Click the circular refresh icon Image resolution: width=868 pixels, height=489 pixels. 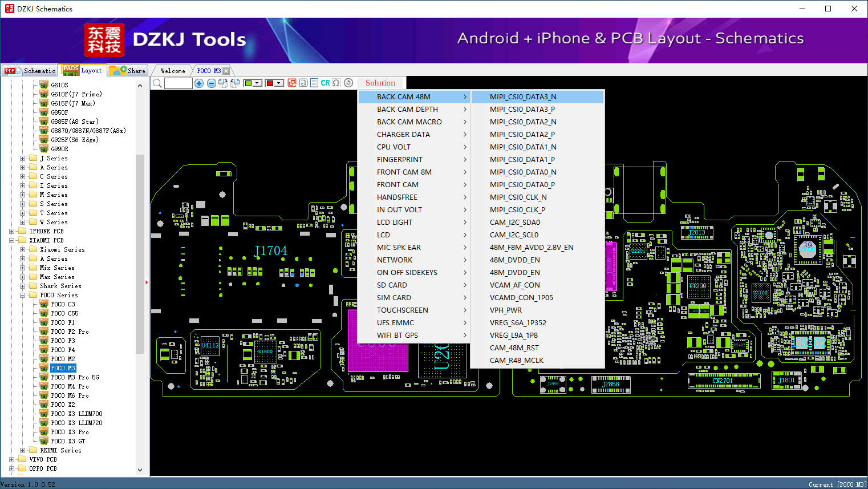click(348, 83)
